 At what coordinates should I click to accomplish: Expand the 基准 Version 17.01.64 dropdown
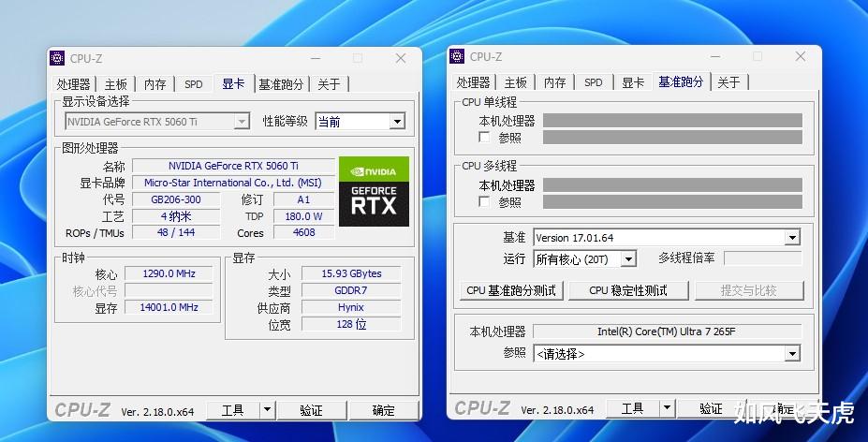[x=667, y=238]
